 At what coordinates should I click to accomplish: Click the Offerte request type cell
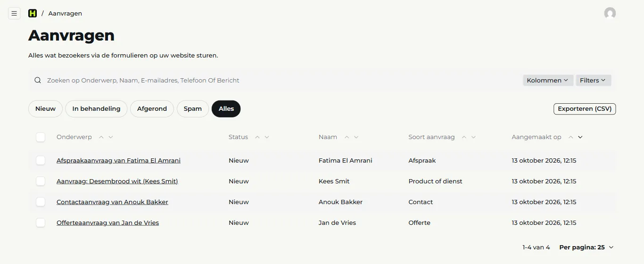pos(419,223)
